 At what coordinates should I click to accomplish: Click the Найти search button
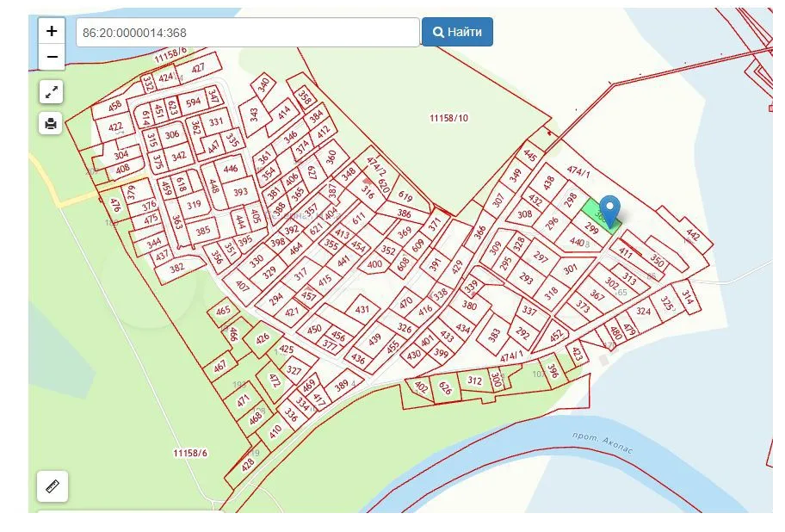click(x=457, y=32)
